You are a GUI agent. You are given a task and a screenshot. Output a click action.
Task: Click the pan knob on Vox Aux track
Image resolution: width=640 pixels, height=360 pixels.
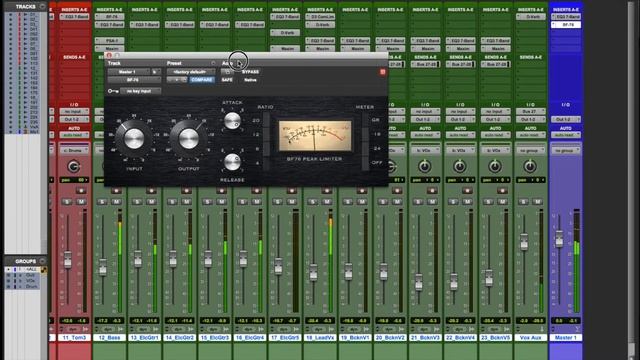pyautogui.click(x=530, y=166)
